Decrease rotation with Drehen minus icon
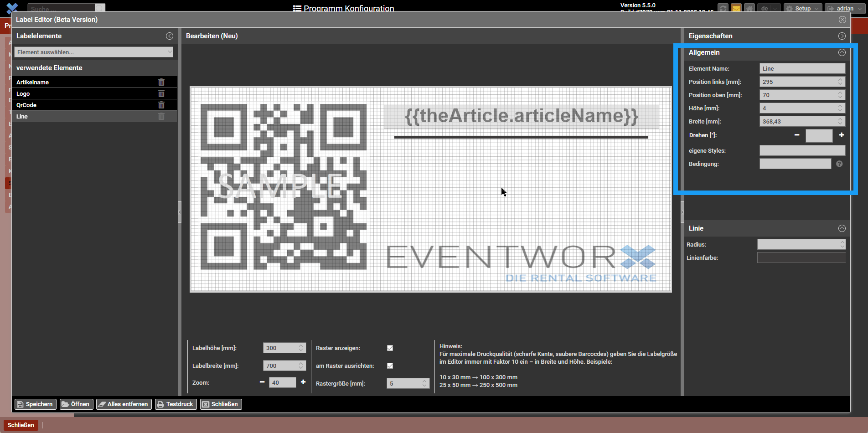868x433 pixels. point(797,135)
